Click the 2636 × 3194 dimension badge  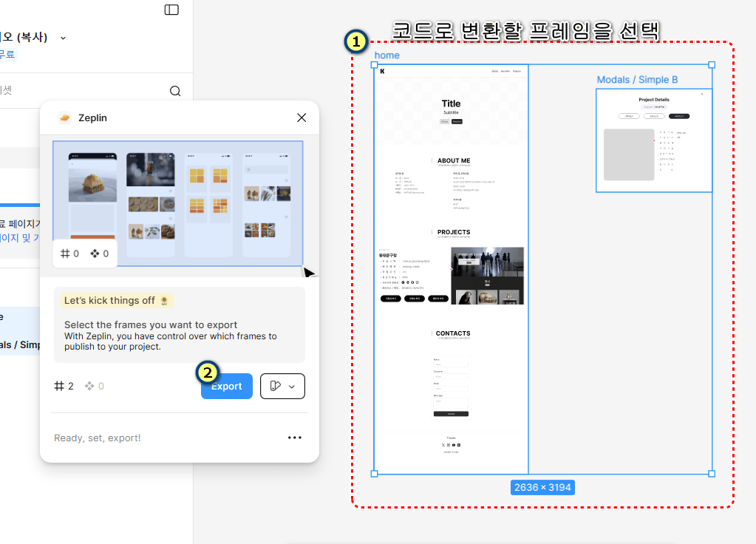[x=542, y=488]
